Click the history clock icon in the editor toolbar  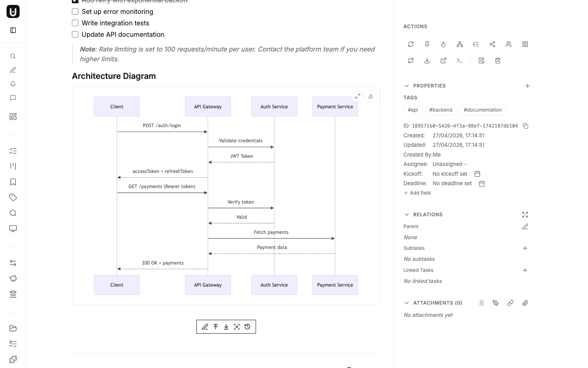pos(247,327)
